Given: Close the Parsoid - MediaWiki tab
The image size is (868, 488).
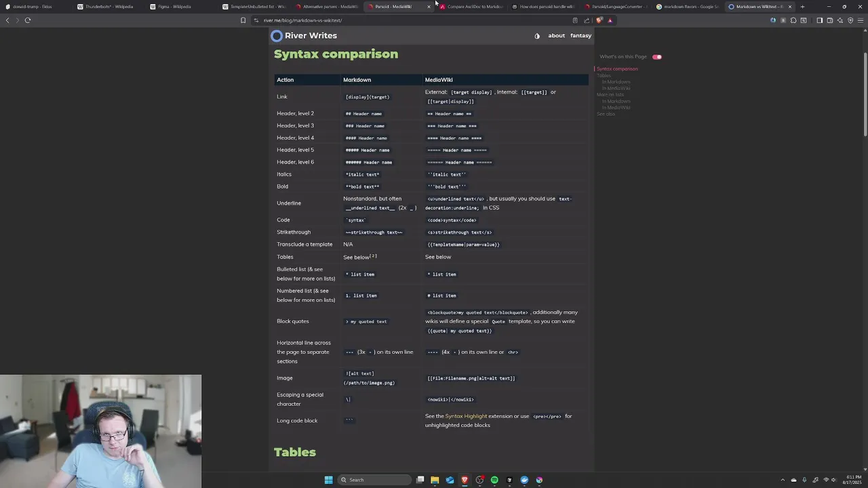Looking at the screenshot, I should point(429,7).
